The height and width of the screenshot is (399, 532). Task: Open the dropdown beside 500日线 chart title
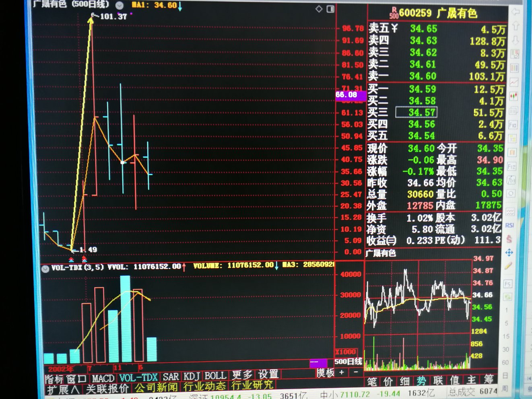point(120,5)
